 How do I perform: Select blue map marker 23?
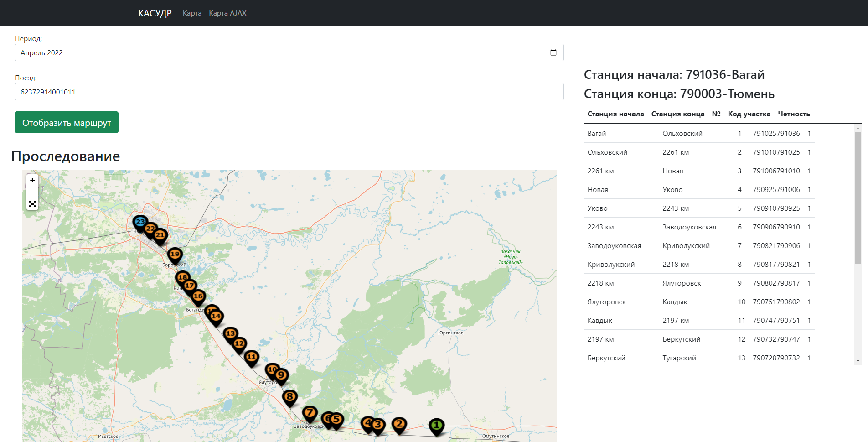[x=140, y=223]
